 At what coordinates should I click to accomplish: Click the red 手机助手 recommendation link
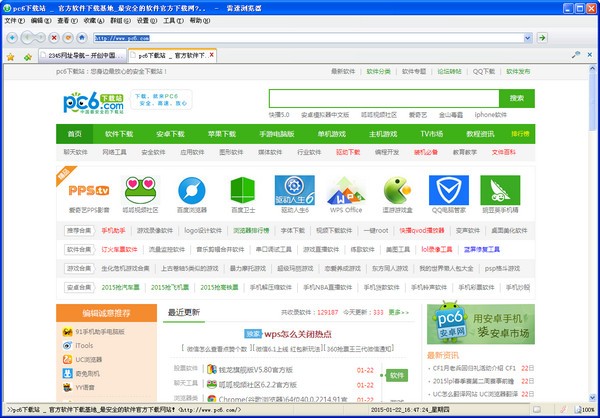click(x=113, y=230)
